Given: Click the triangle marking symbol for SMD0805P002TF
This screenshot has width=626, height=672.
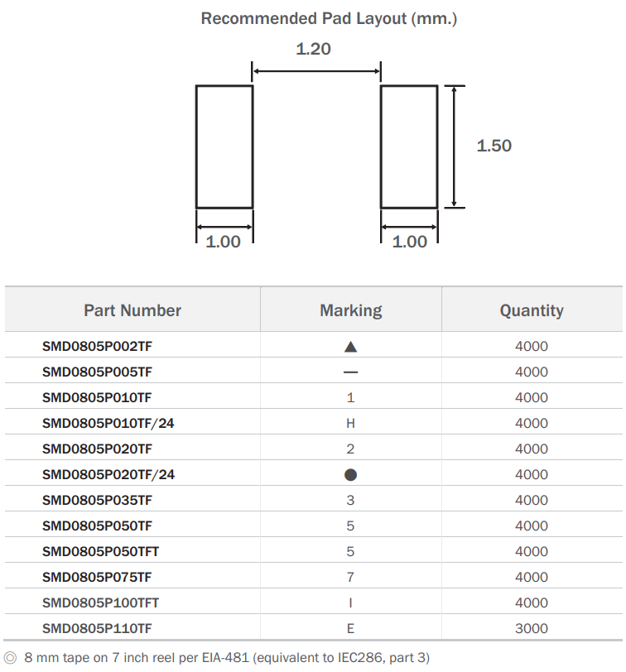Looking at the screenshot, I should coord(350,348).
